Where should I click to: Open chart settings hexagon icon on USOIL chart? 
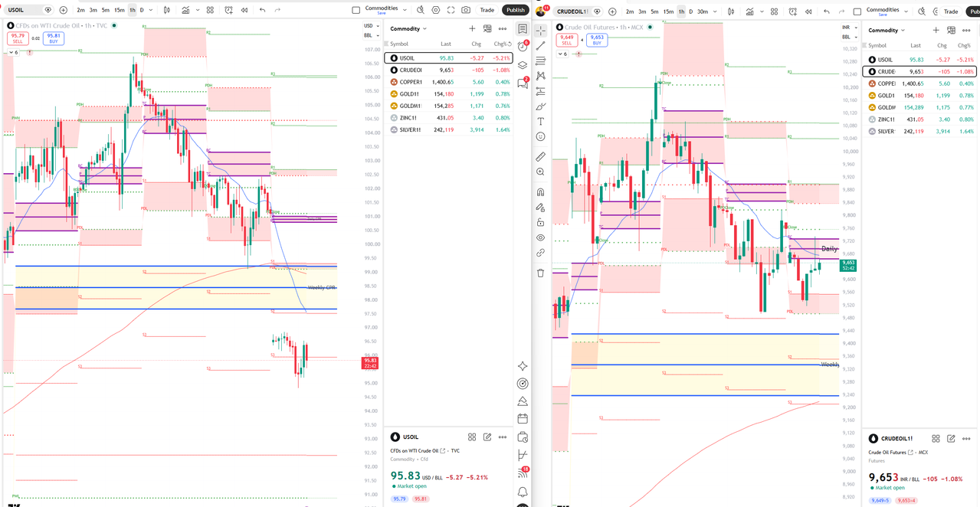pos(436,10)
